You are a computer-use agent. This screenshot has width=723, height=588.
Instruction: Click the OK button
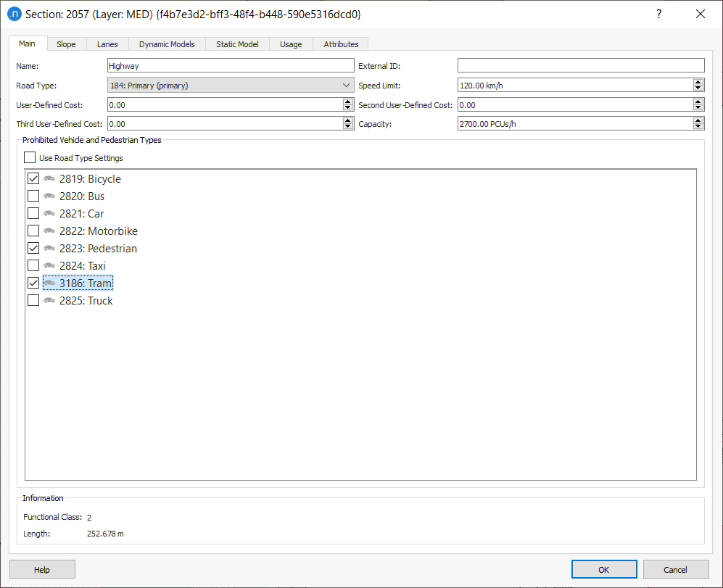pos(604,569)
